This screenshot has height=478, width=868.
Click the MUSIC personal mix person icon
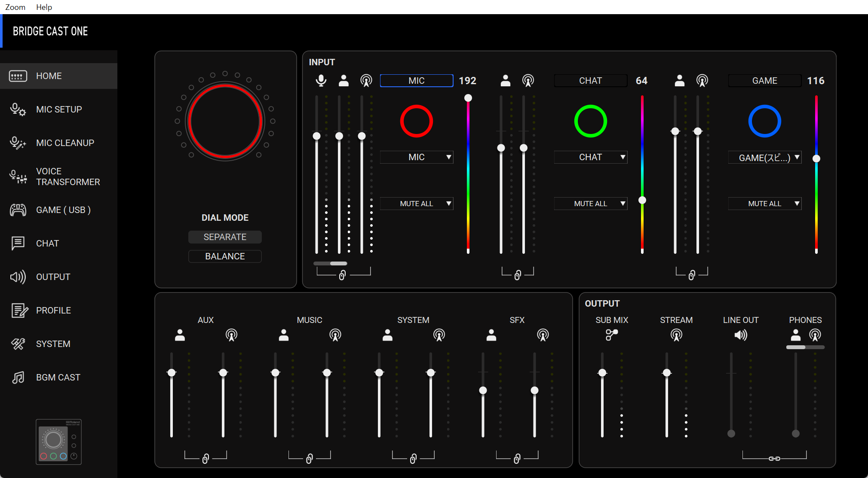pyautogui.click(x=284, y=335)
